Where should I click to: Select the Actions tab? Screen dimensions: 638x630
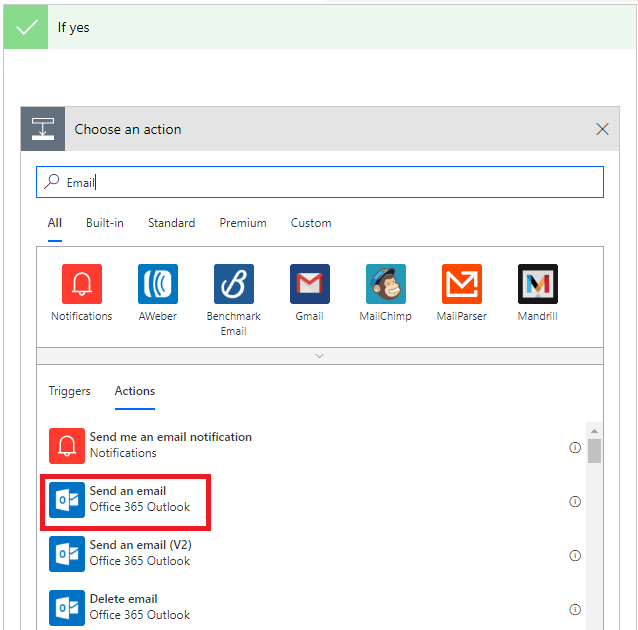coord(135,391)
